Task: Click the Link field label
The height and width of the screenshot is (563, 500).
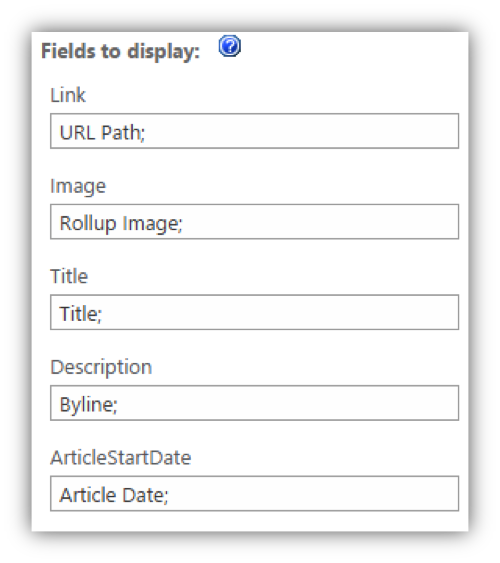Action: pos(68,95)
